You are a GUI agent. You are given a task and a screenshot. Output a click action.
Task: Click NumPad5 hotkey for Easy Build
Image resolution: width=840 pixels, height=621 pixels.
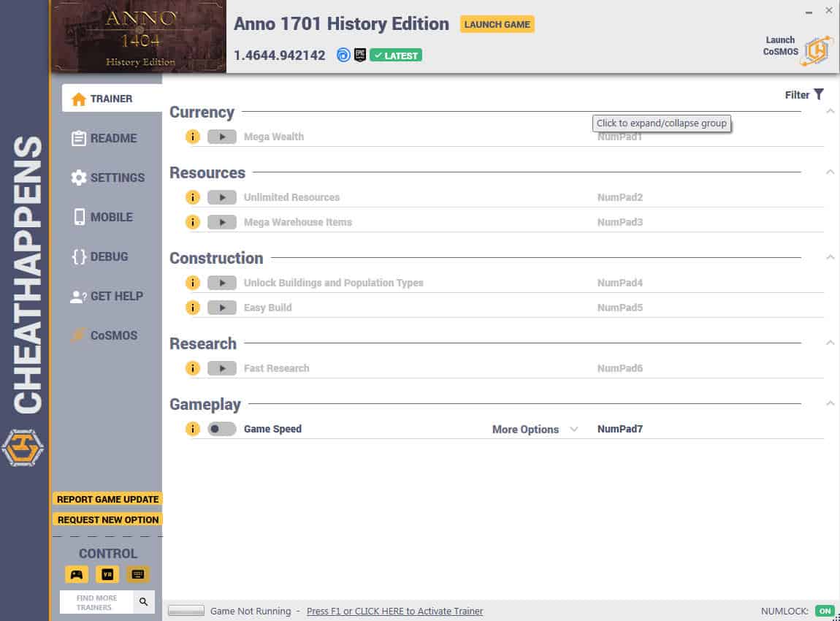coord(620,308)
